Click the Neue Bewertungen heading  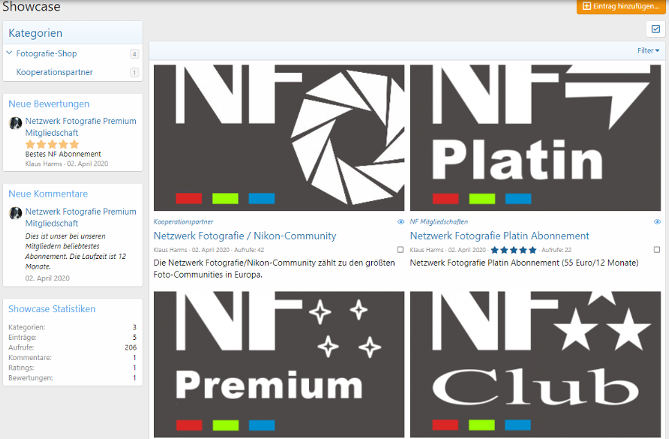click(x=49, y=104)
